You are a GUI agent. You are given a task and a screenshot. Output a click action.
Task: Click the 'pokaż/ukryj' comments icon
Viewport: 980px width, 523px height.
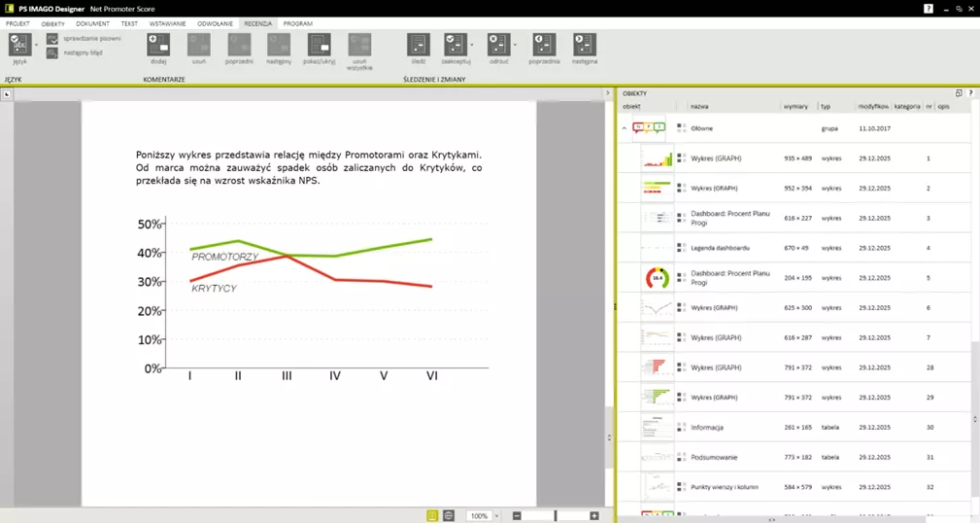(320, 45)
